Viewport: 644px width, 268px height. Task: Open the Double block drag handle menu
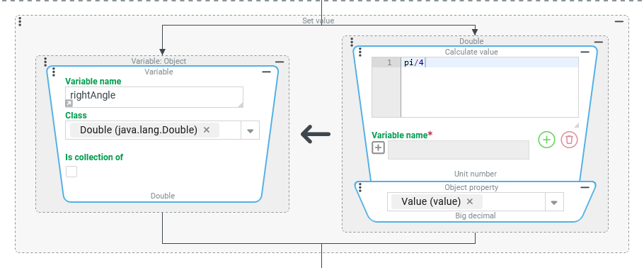[352, 42]
